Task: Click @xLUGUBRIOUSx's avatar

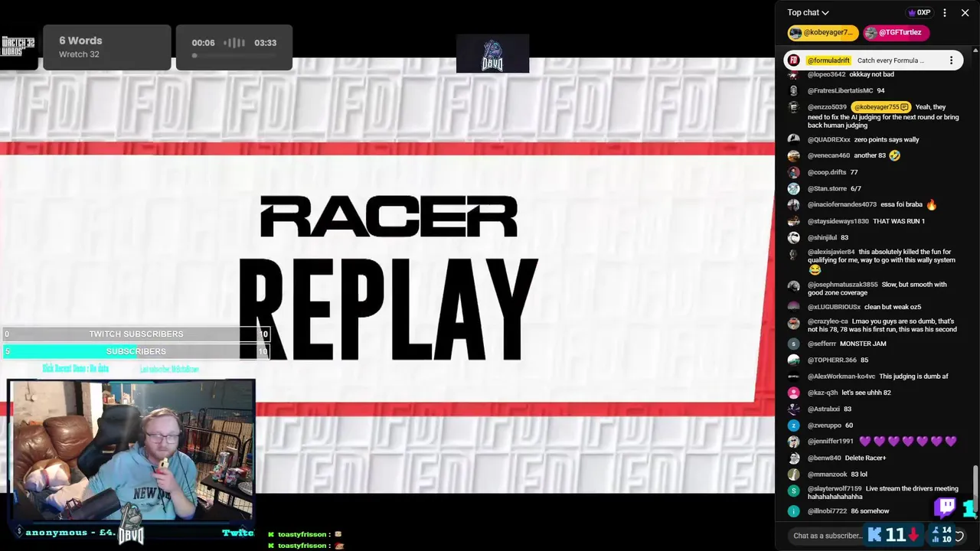Action: pyautogui.click(x=794, y=307)
